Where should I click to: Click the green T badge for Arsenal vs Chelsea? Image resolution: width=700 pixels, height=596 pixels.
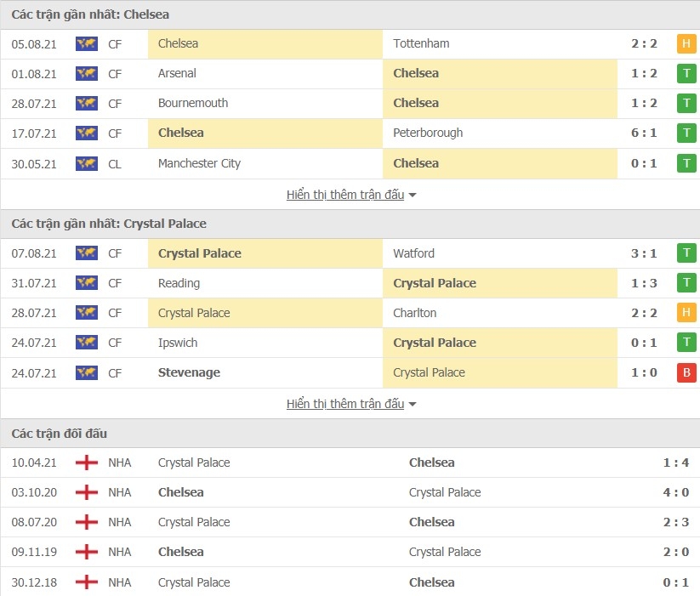pos(686,74)
